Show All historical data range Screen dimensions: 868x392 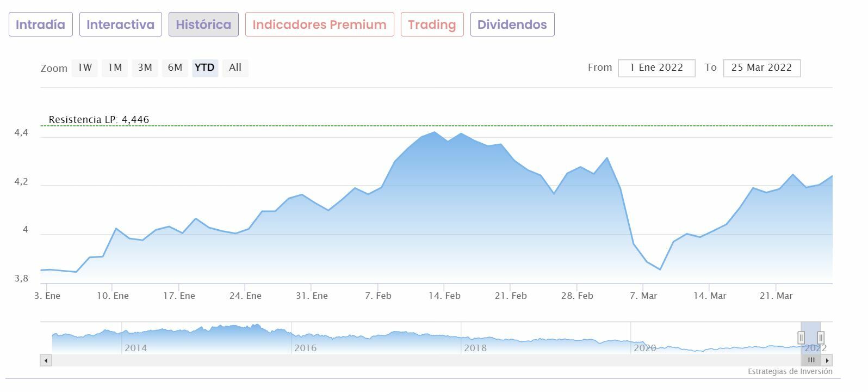coord(235,68)
